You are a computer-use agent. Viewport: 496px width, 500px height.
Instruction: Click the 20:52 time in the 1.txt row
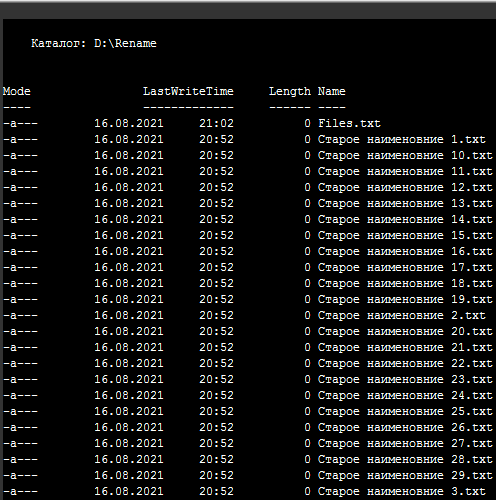[x=216, y=139]
